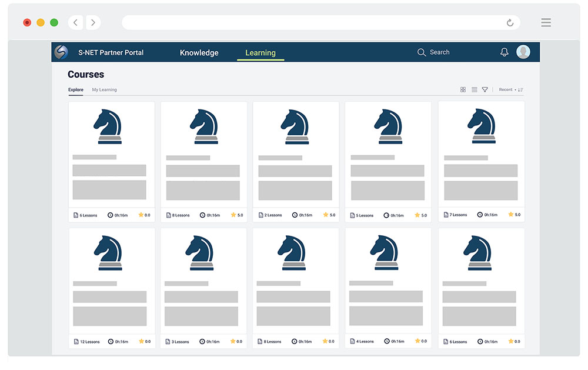Viewport: 588px width, 370px height.
Task: Switch courses to list view
Action: coord(475,89)
